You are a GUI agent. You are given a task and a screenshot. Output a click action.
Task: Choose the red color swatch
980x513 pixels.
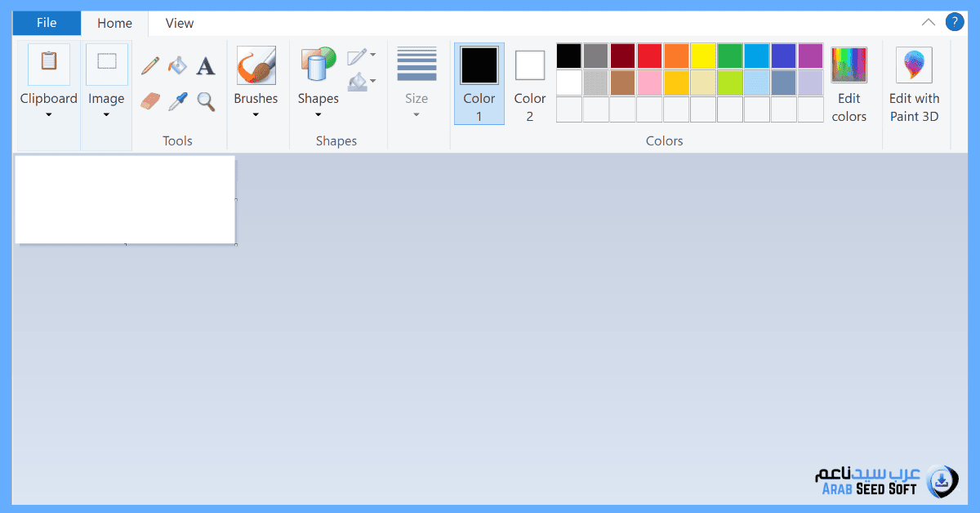tap(649, 56)
